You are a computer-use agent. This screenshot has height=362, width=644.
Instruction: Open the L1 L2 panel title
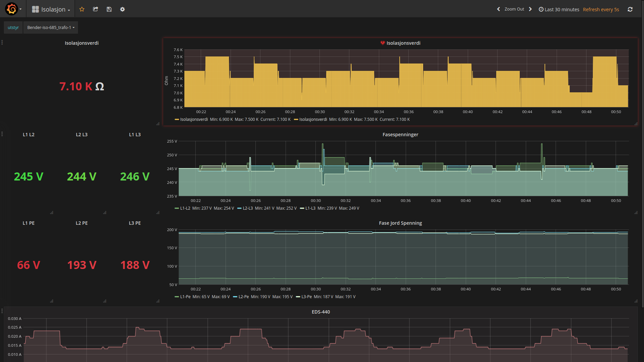tap(29, 135)
